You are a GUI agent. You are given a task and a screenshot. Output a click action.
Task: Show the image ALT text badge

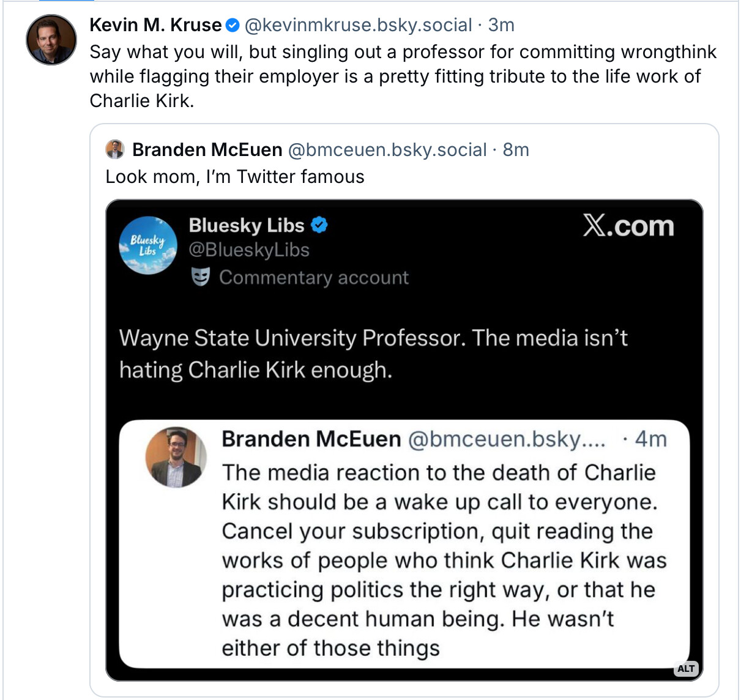[686, 668]
